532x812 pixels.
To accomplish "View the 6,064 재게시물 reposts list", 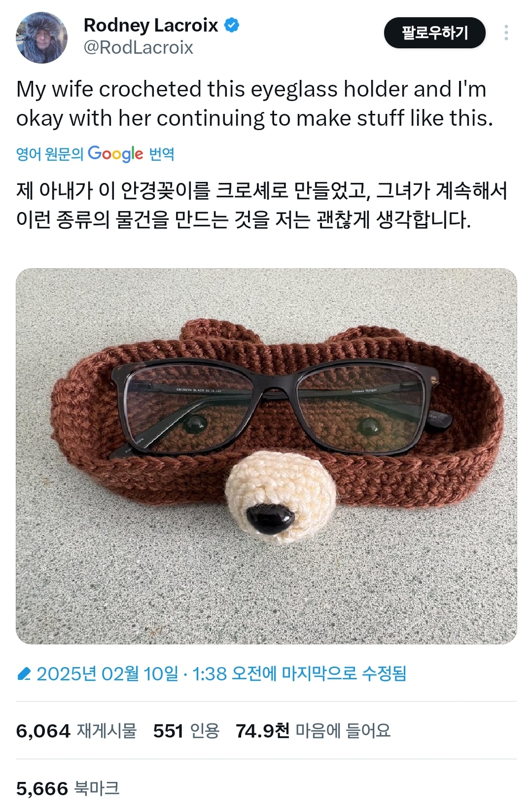I will pyautogui.click(x=76, y=731).
